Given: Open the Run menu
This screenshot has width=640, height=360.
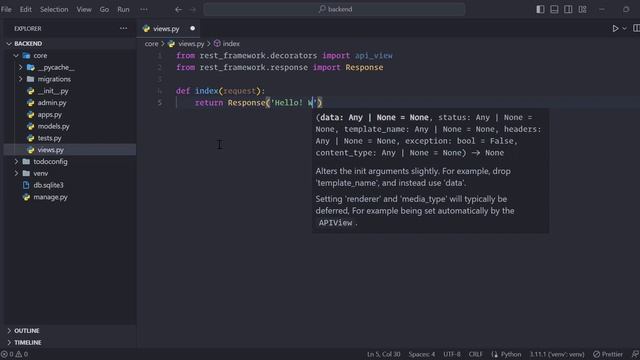Looking at the screenshot, I should (123, 9).
